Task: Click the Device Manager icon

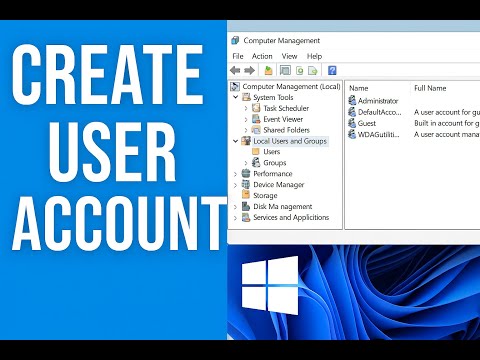Action: click(246, 184)
